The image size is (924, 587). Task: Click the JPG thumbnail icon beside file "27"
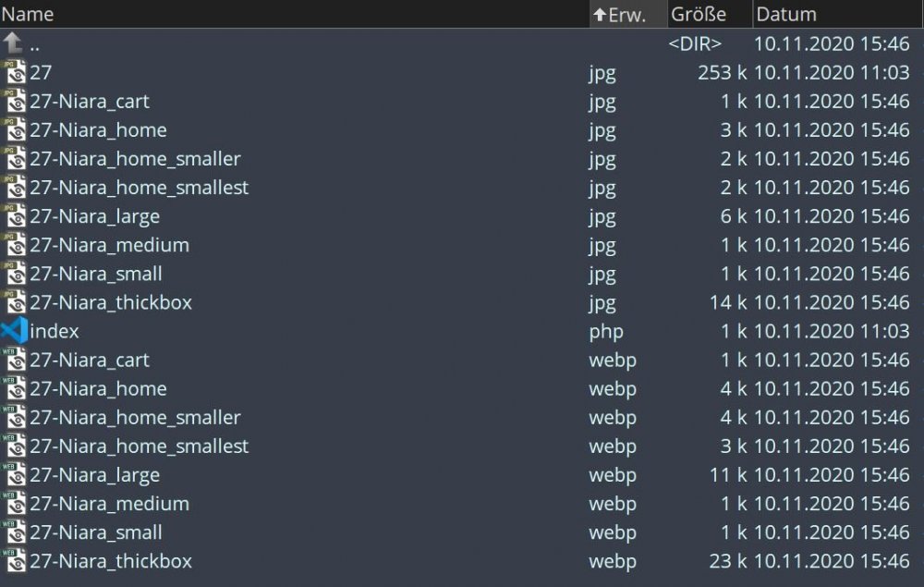click(15, 72)
